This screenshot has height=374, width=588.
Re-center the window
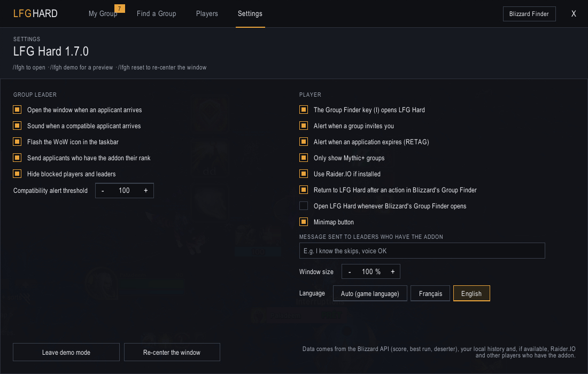(172, 352)
